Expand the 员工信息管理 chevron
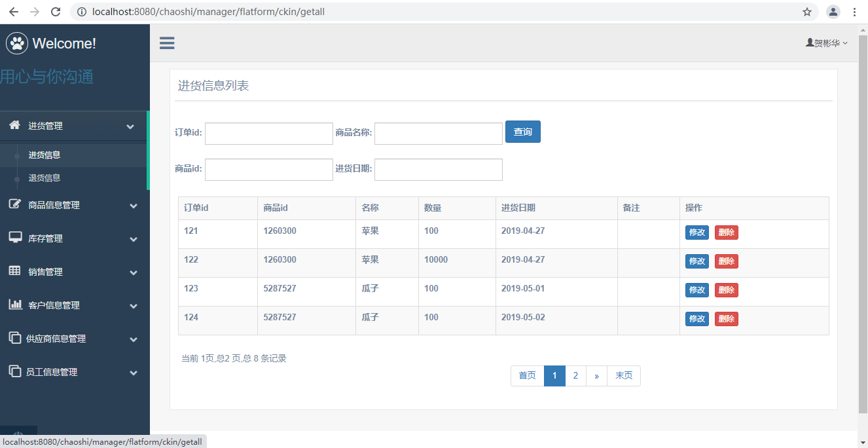868x448 pixels. (x=134, y=373)
